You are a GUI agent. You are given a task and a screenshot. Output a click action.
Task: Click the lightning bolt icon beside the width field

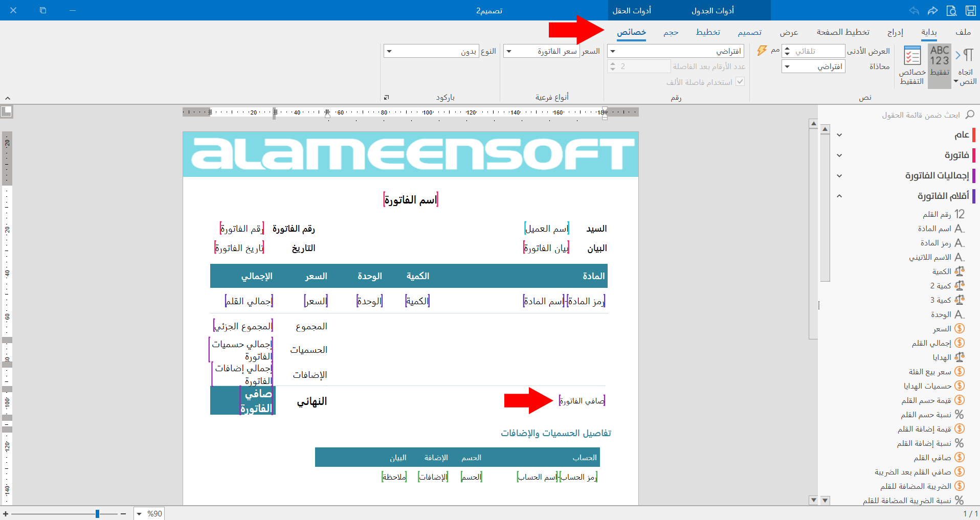762,51
